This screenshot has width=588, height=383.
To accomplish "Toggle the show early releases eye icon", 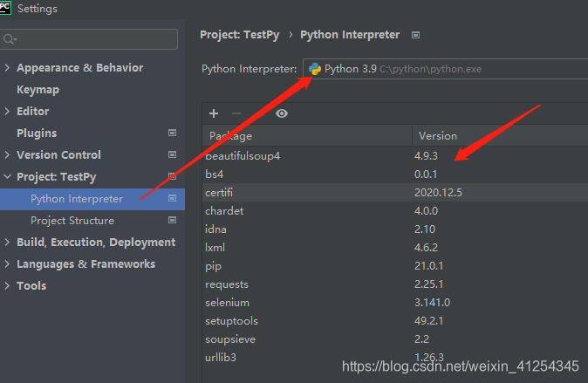I will pos(282,113).
